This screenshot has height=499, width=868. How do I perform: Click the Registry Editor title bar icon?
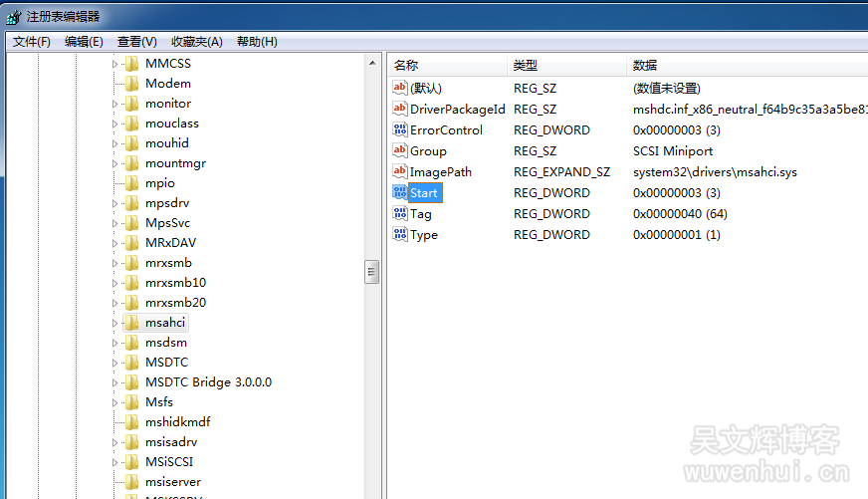[x=13, y=17]
